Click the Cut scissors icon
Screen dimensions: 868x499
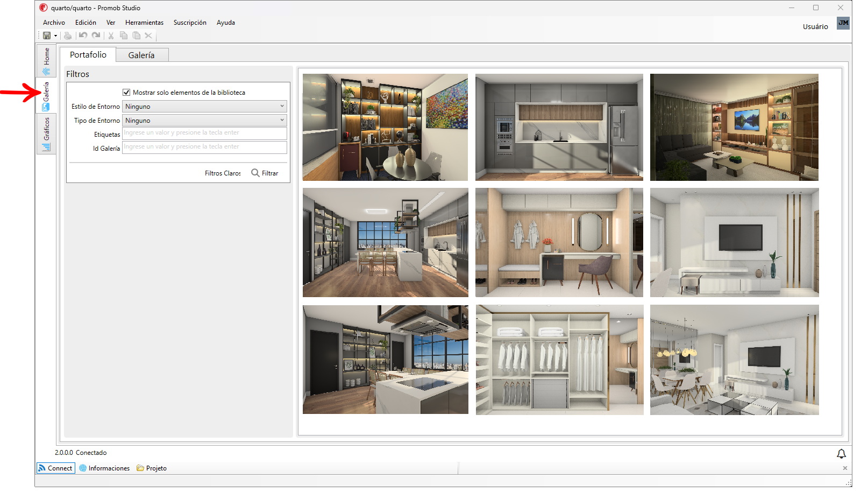pyautogui.click(x=111, y=36)
